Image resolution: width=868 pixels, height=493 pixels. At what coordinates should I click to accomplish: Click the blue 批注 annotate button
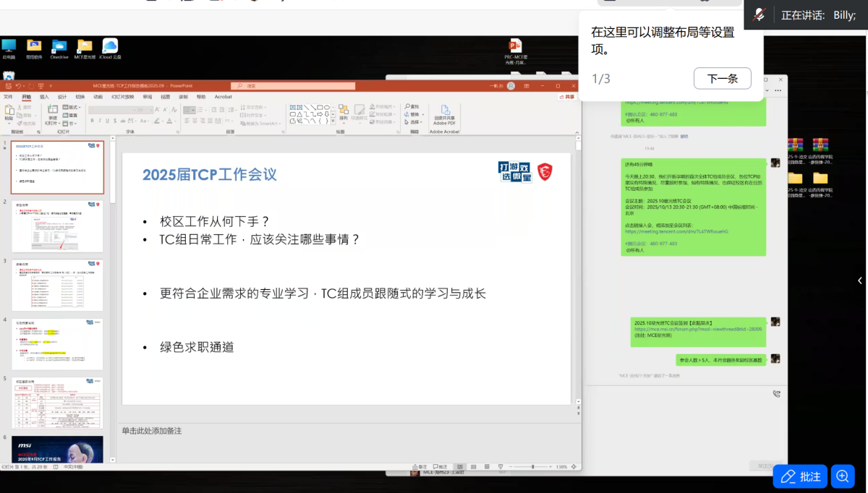(799, 476)
